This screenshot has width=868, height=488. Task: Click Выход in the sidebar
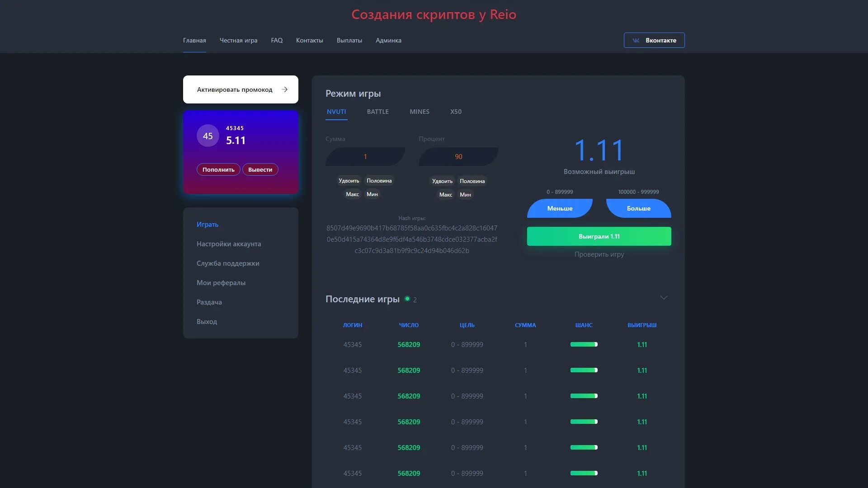coord(207,322)
